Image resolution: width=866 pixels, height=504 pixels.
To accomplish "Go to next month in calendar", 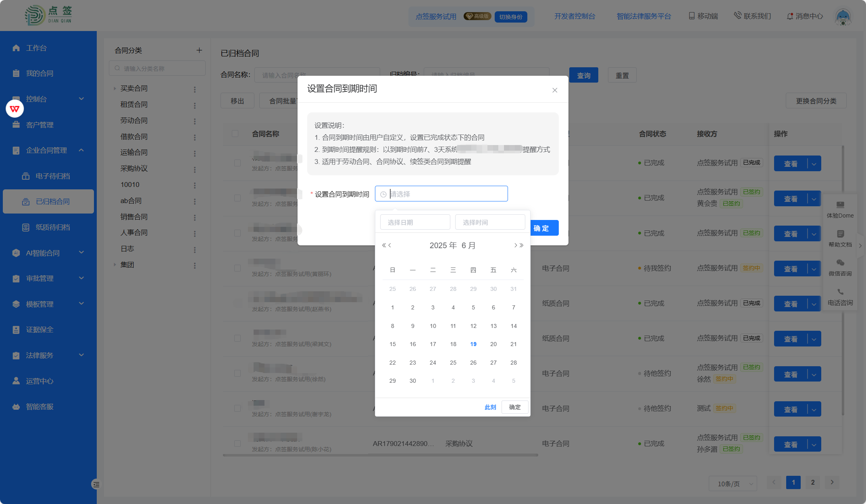I will (515, 245).
